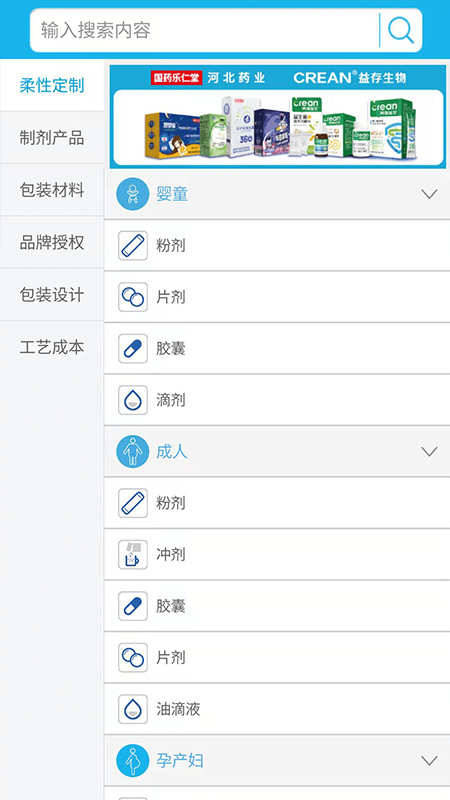Toggle the 孕产妇 section chevron
The image size is (450, 800).
(430, 761)
